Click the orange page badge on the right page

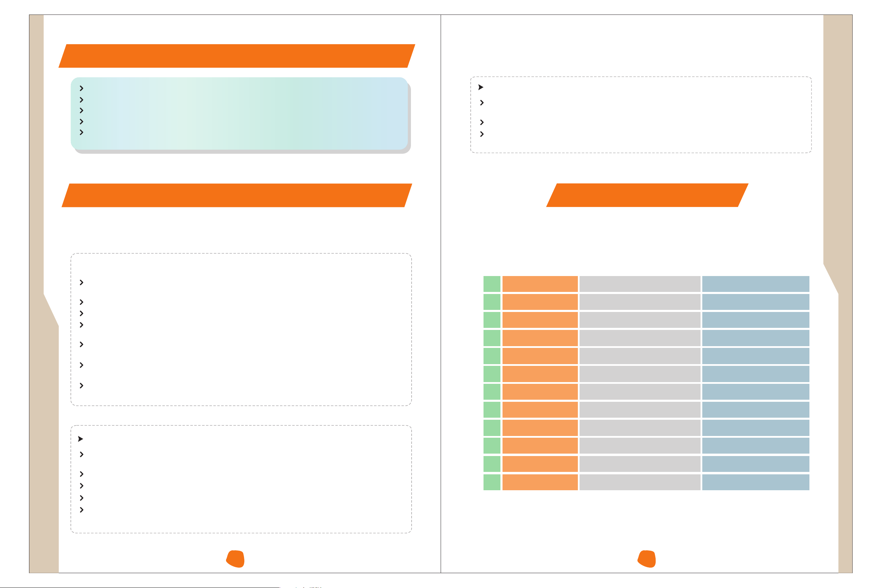pos(646,559)
